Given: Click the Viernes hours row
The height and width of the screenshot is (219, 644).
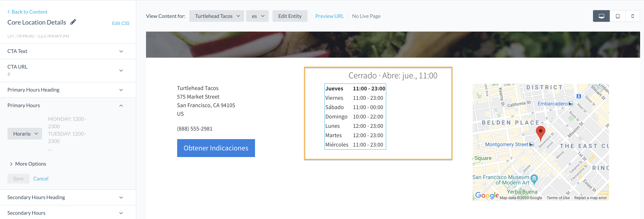Looking at the screenshot, I should click(355, 98).
